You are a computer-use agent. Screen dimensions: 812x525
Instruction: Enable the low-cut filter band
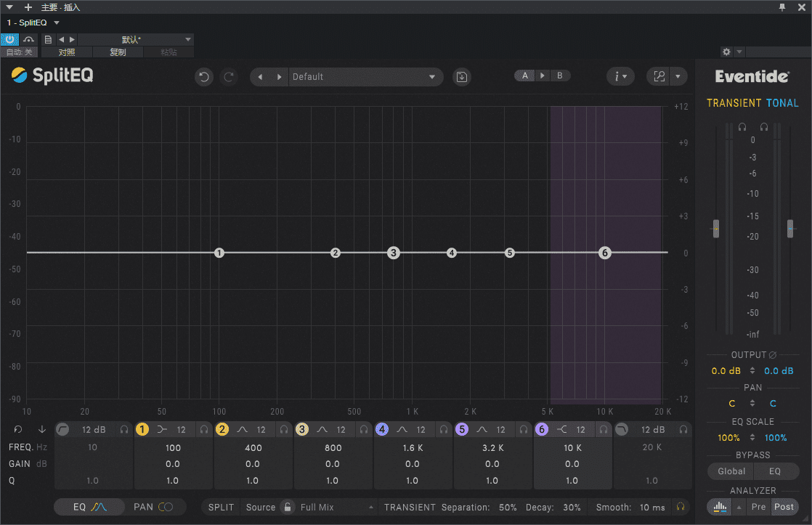pos(62,429)
